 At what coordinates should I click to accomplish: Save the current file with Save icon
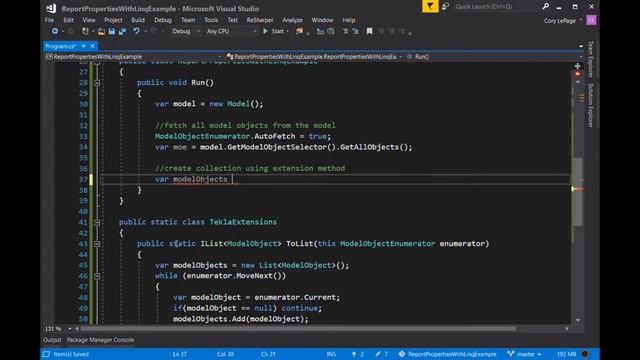[111, 31]
